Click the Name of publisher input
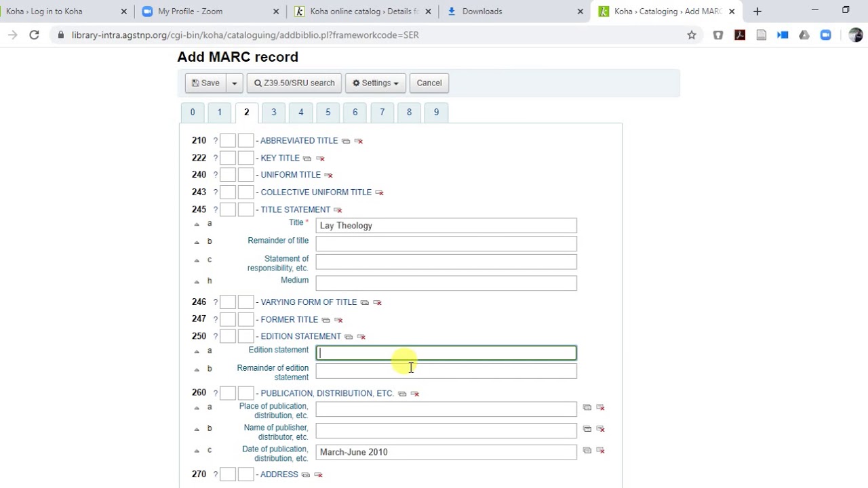The image size is (868, 488). (x=446, y=430)
